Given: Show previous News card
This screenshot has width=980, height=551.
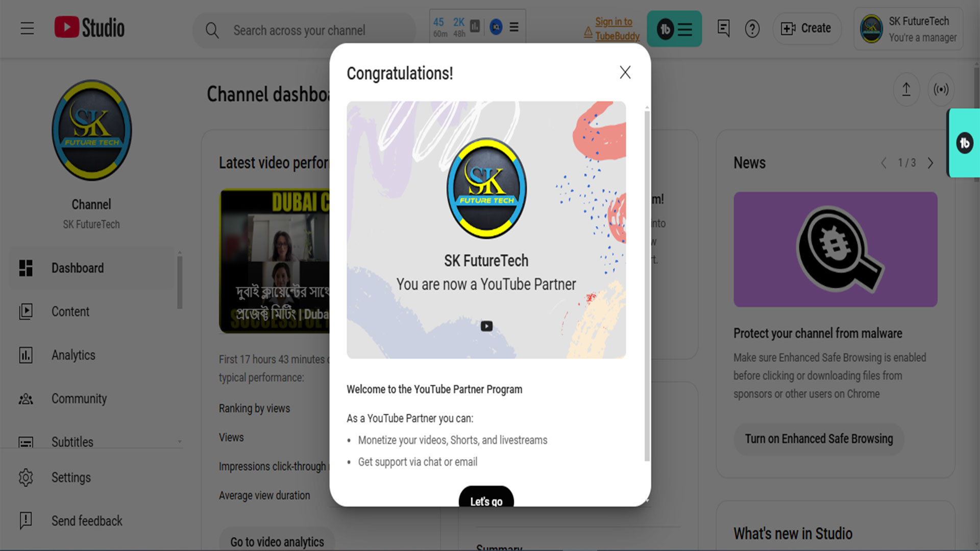Looking at the screenshot, I should coord(884,163).
